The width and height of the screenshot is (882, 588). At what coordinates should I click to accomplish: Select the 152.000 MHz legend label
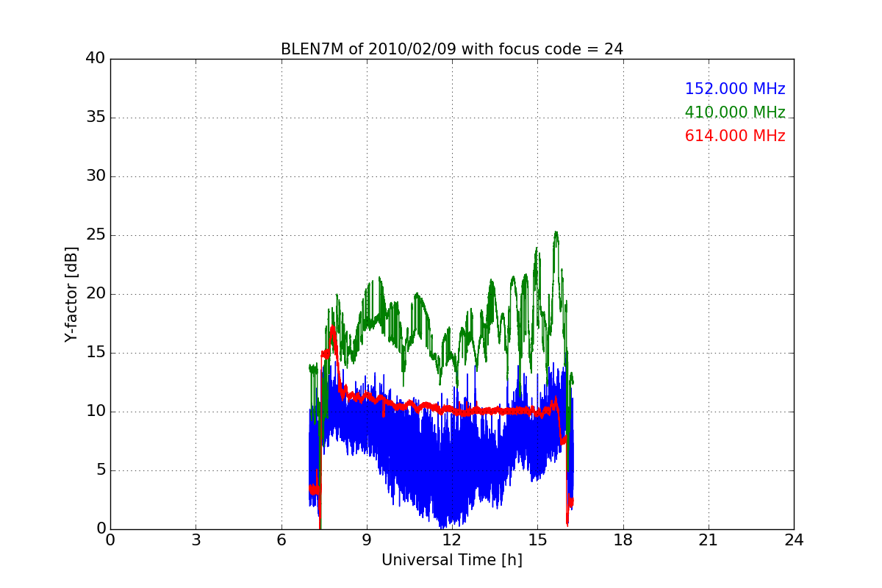point(735,89)
